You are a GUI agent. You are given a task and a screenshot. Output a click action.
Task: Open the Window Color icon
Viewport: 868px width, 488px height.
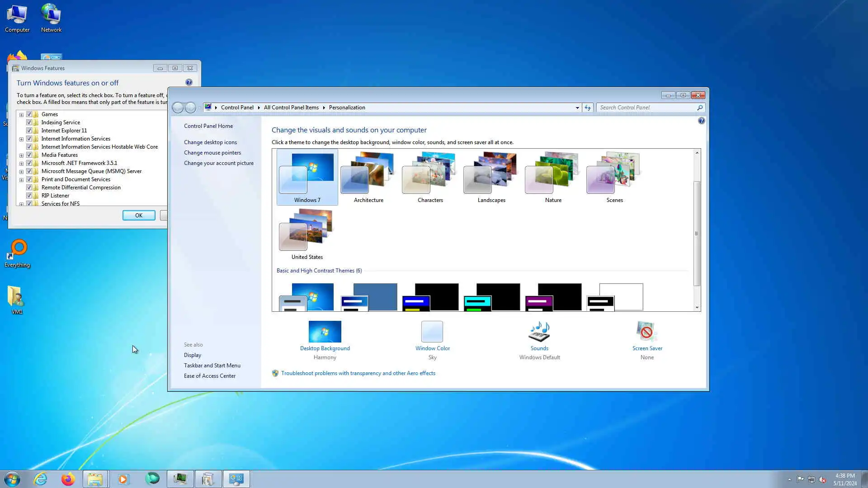[x=432, y=332]
